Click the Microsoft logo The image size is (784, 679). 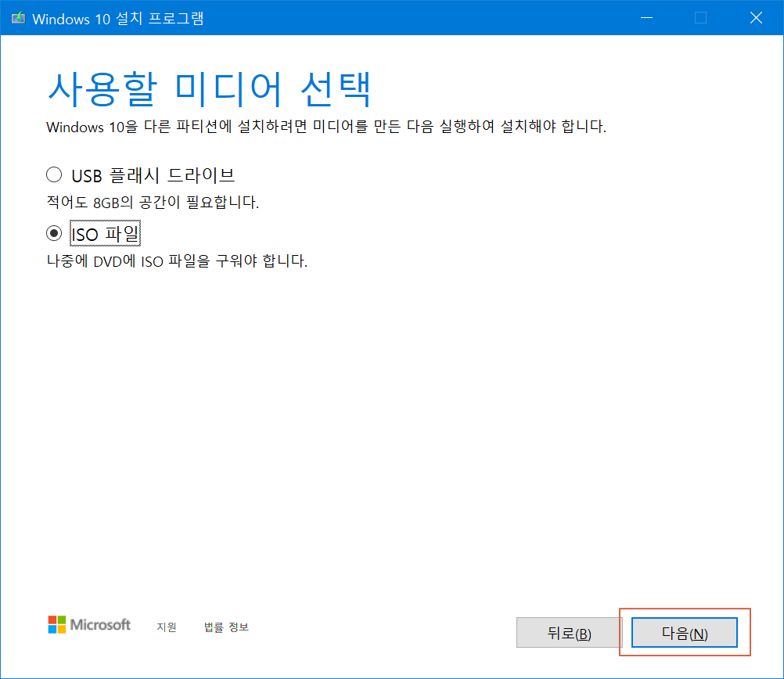(x=89, y=624)
